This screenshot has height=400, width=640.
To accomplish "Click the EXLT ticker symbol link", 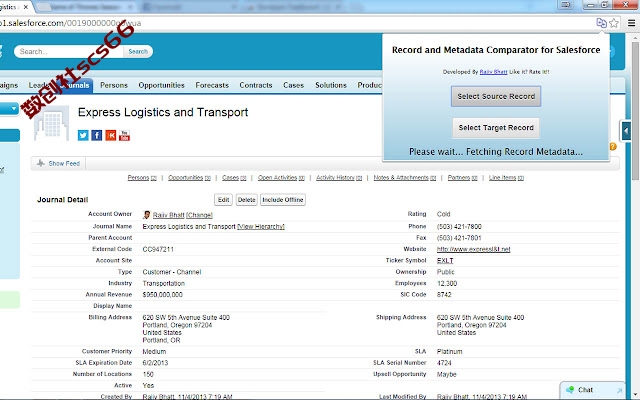I will 445,260.
